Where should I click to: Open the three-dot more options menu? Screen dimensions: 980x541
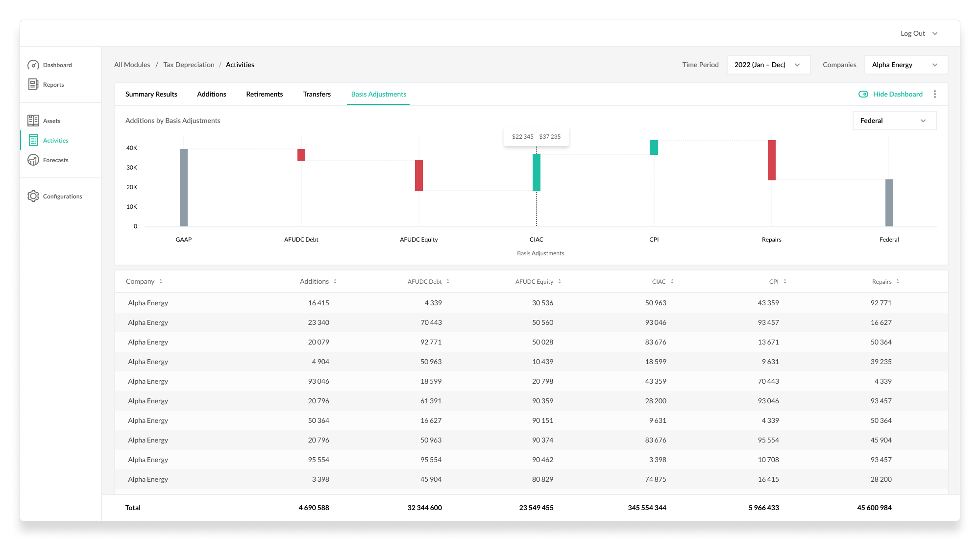point(935,94)
